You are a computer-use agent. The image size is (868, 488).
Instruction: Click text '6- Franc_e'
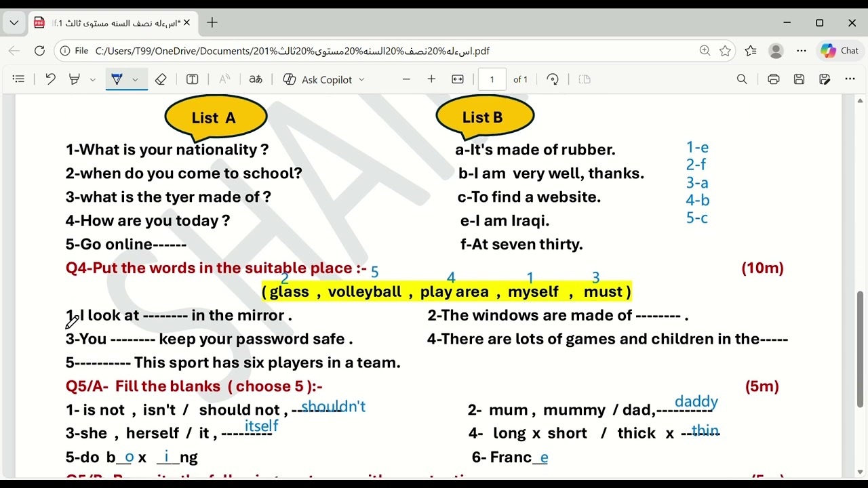510,457
